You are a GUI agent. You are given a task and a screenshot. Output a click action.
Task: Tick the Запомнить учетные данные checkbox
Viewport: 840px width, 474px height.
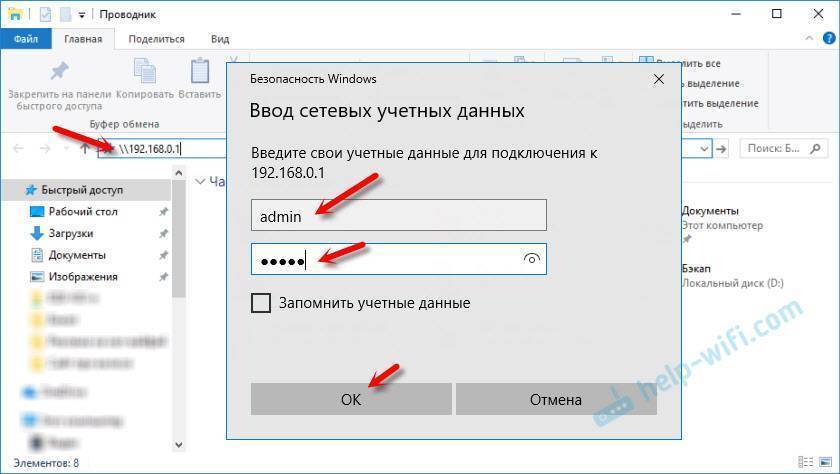point(261,303)
